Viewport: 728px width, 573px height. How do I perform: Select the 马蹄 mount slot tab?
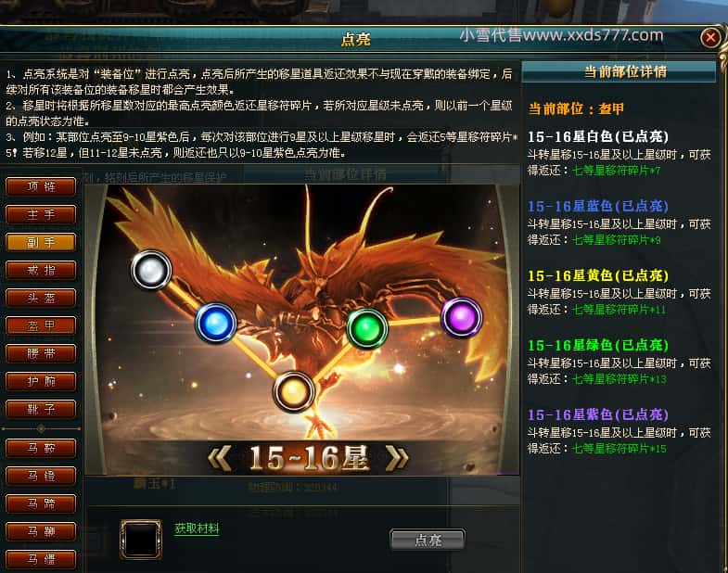coord(41,503)
